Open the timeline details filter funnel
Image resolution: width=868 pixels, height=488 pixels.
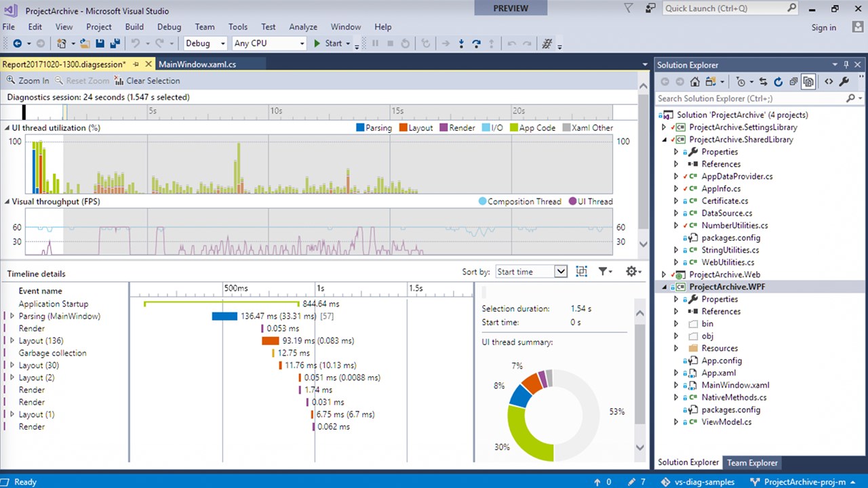point(604,271)
